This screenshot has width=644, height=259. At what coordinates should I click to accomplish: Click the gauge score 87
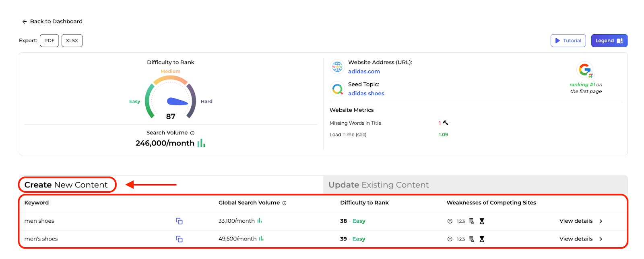point(171,117)
